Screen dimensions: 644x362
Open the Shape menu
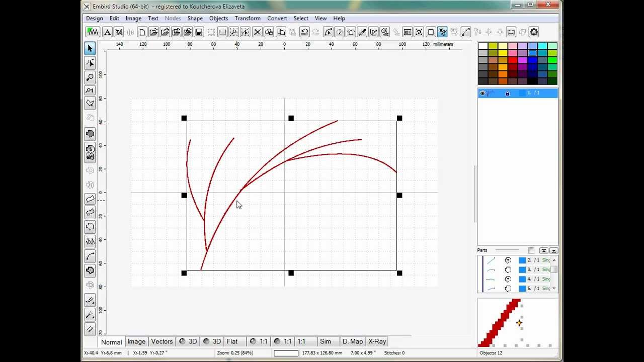(x=195, y=19)
